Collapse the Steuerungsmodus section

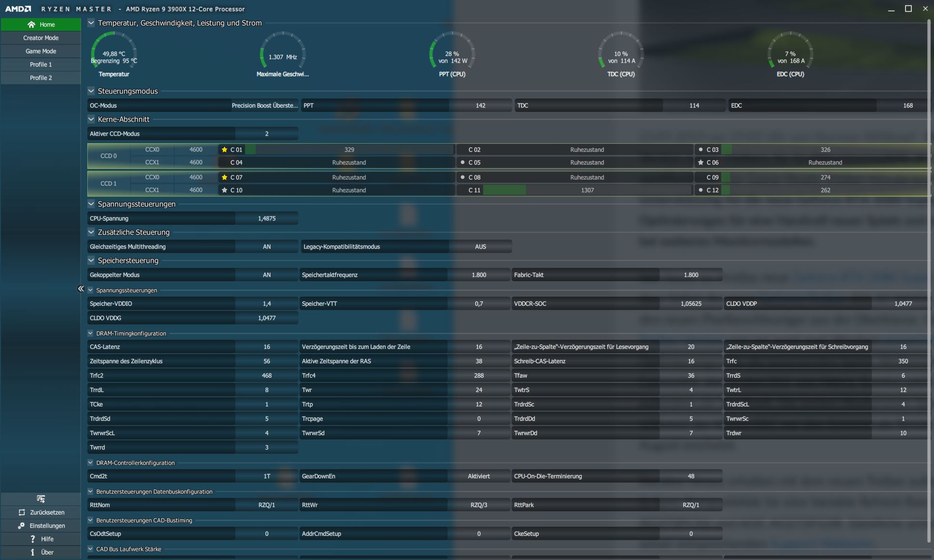coord(91,91)
